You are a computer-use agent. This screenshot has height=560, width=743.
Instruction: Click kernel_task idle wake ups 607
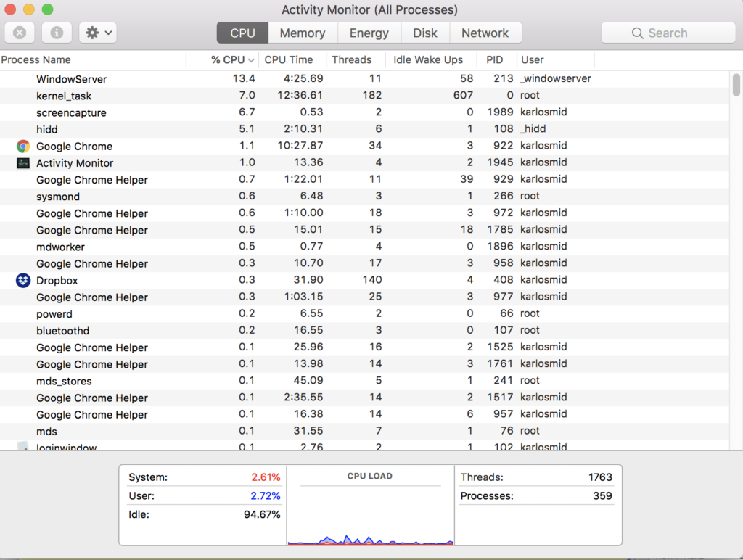coord(463,95)
